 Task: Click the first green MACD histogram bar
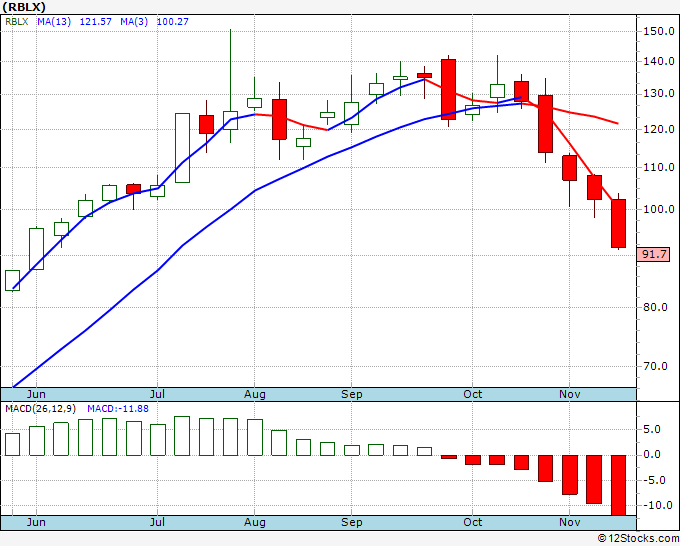[13, 444]
